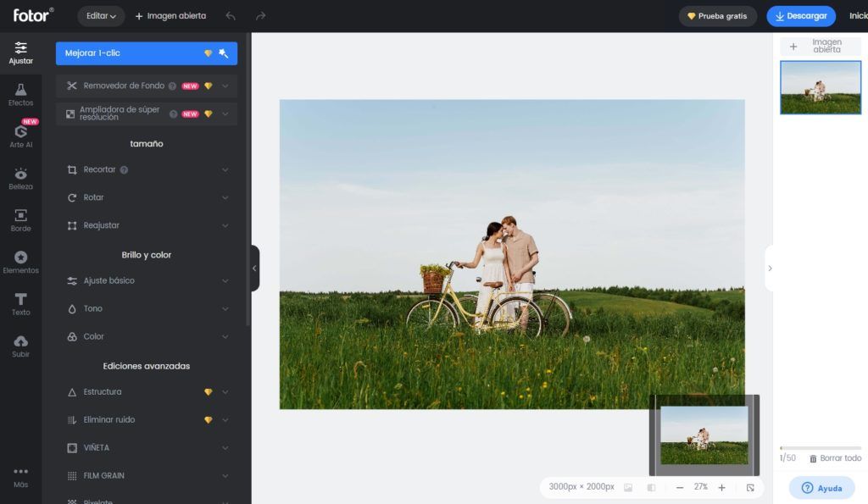Image resolution: width=868 pixels, height=504 pixels.
Task: Switch to the Ajustar tab
Action: point(20,52)
